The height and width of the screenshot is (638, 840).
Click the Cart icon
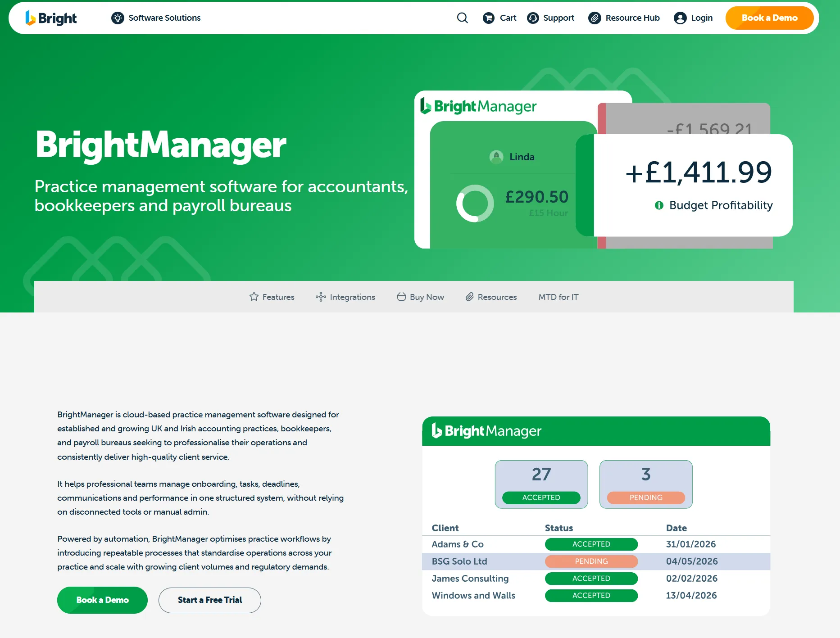[488, 18]
